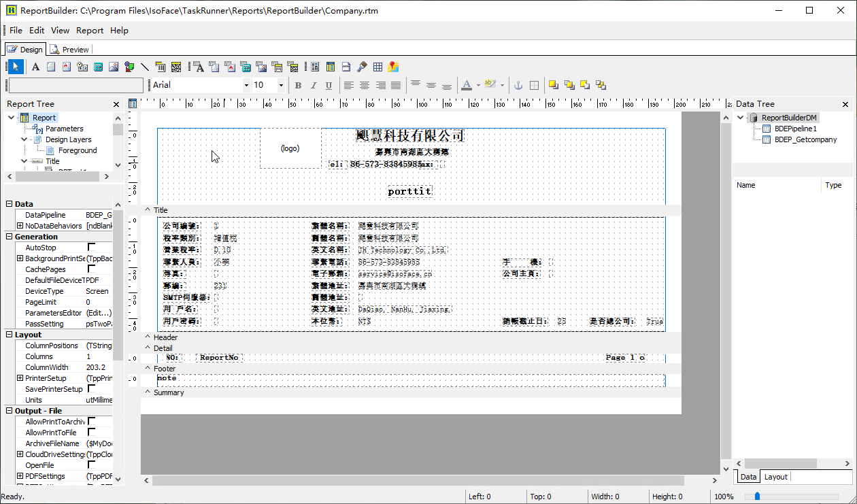Viewport: 857px width, 504px height.
Task: Click the anchors toolbar icon
Action: [x=518, y=85]
